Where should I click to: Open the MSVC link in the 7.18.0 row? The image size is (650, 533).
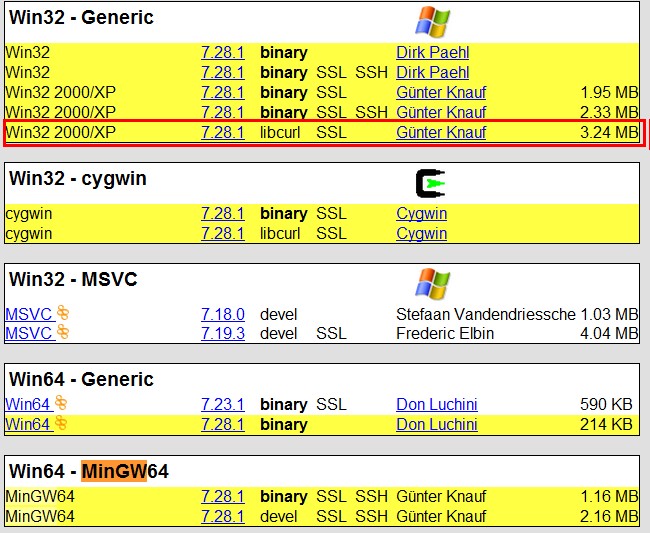tap(28, 315)
